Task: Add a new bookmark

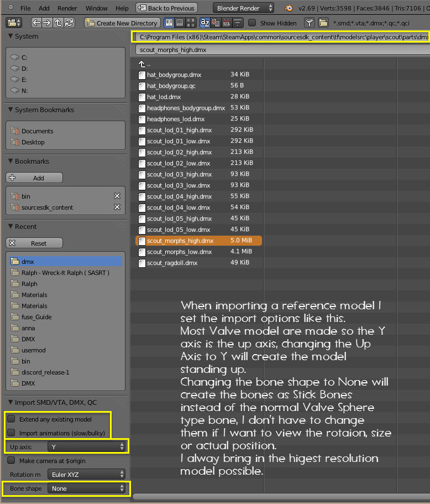Action: coord(34,178)
